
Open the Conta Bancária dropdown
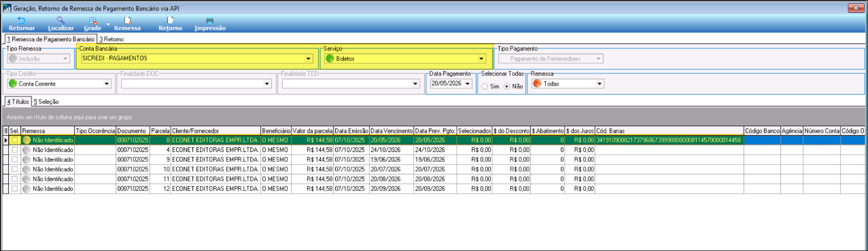click(x=308, y=58)
